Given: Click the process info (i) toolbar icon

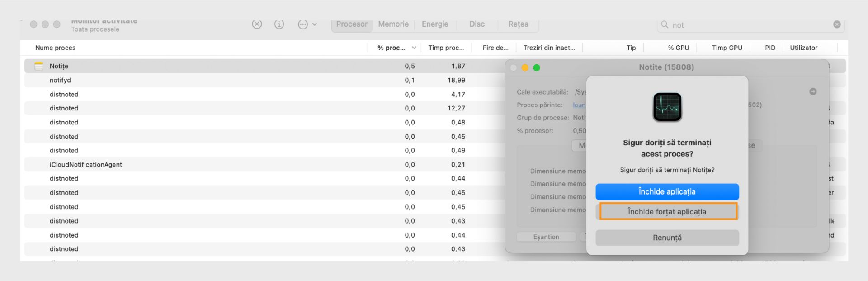Looking at the screenshot, I should 279,24.
